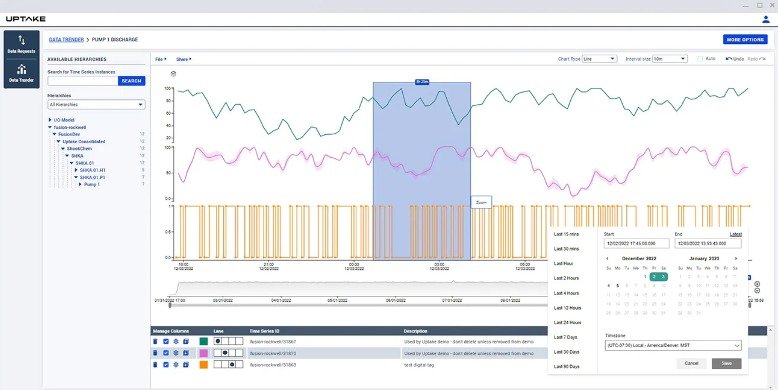Open the Data Requests sidebar section

[x=21, y=44]
